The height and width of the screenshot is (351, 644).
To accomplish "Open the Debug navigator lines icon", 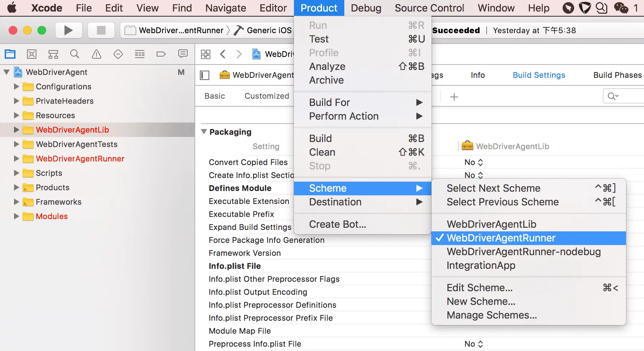I will click(x=140, y=54).
